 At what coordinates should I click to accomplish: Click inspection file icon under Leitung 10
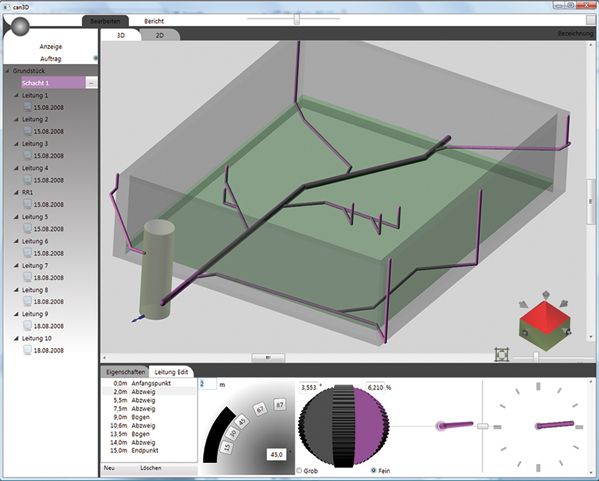(28, 350)
